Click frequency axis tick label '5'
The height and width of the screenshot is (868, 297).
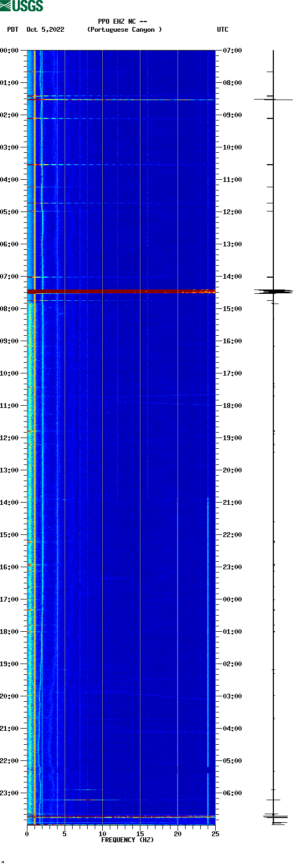coord(65,834)
